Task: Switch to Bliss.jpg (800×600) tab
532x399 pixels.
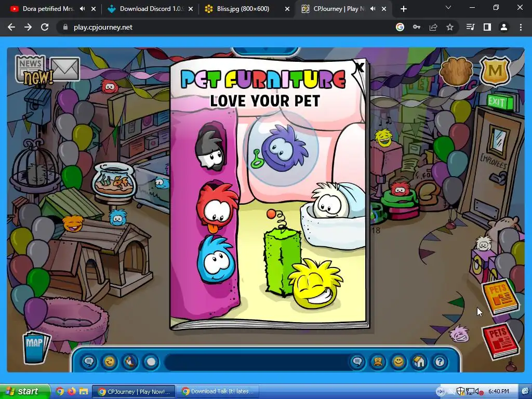Action: point(243,9)
